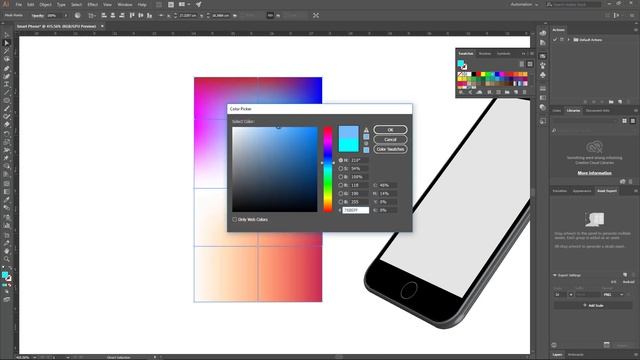Select the H hue radio button
640x360 pixels.
[341, 160]
